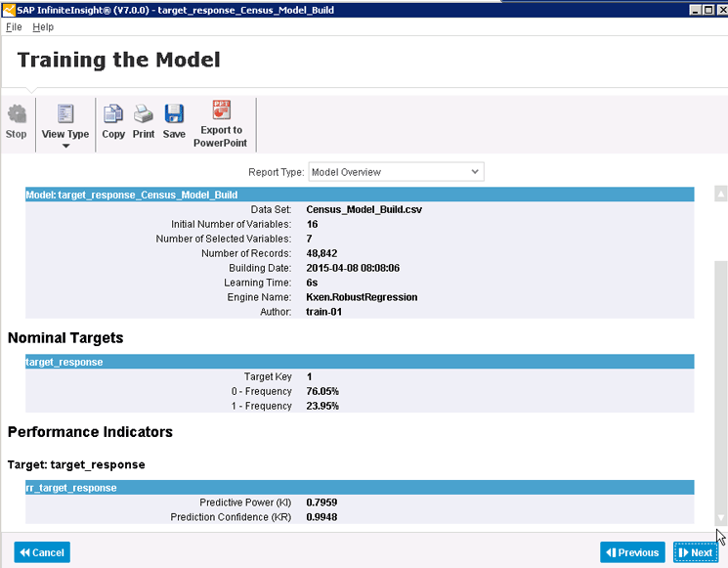Image resolution: width=728 pixels, height=568 pixels.
Task: Select the Nominal Targets heading
Action: pos(65,337)
